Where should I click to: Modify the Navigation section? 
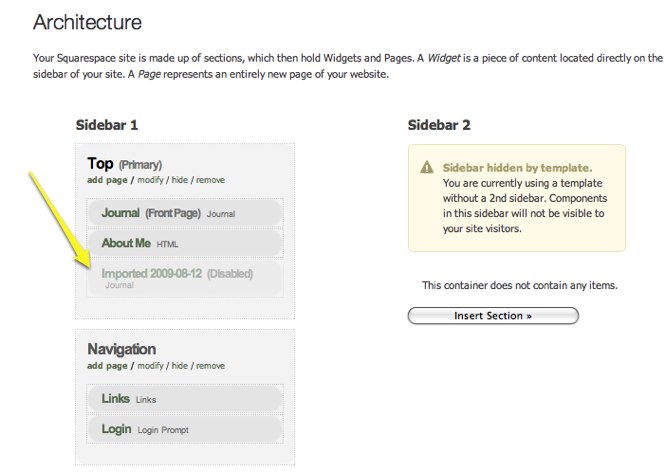tap(150, 366)
